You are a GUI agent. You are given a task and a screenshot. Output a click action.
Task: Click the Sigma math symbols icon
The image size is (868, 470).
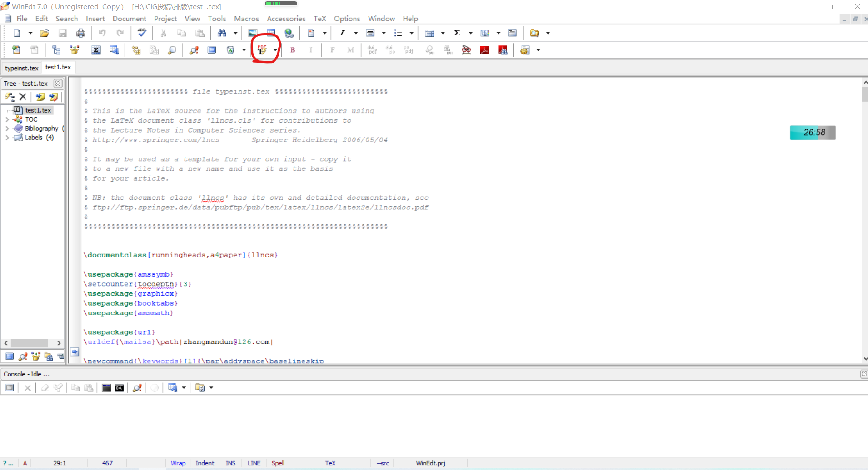[457, 33]
